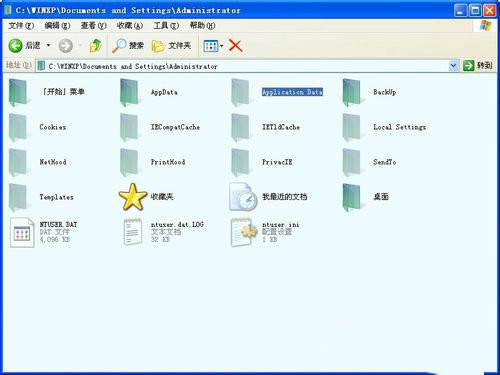Select the Favorites star icon
This screenshot has height=375, width=500.
(x=133, y=197)
